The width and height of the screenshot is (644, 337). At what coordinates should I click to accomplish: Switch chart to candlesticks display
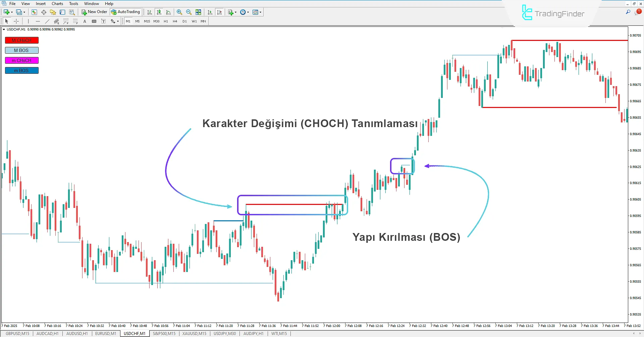tap(159, 12)
